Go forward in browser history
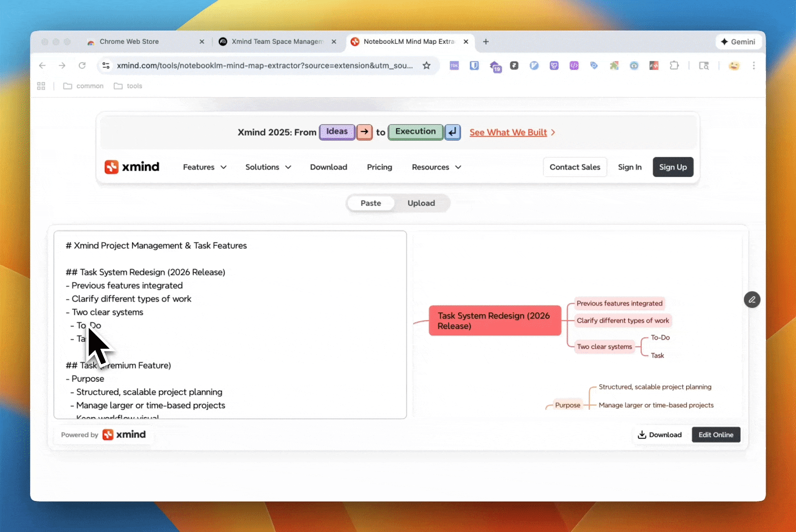Viewport: 796px width, 532px height. coord(62,66)
